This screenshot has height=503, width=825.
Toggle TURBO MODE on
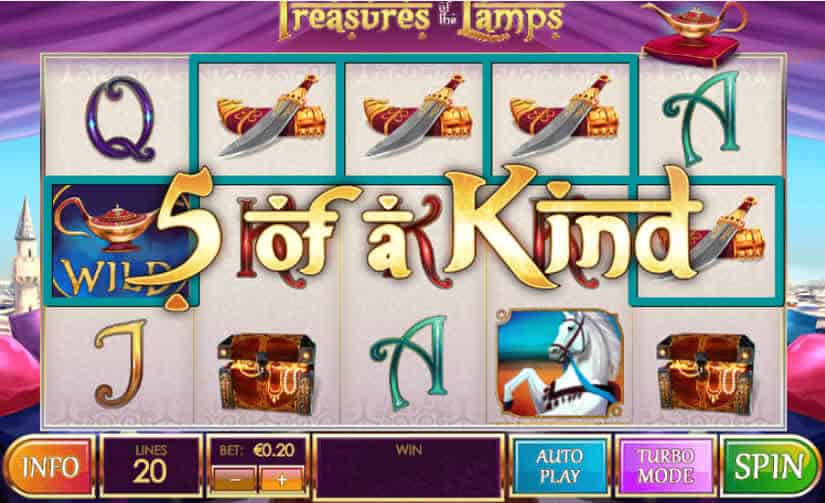[x=666, y=466]
